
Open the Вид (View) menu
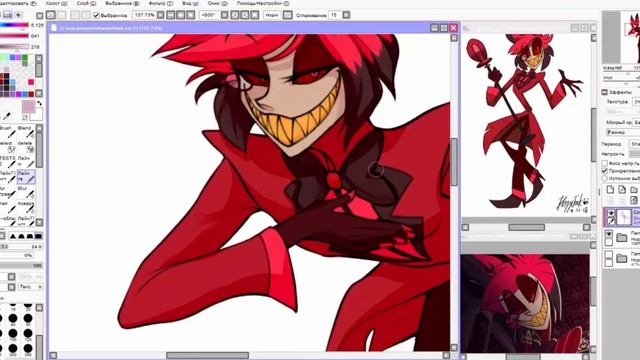tap(190, 3)
